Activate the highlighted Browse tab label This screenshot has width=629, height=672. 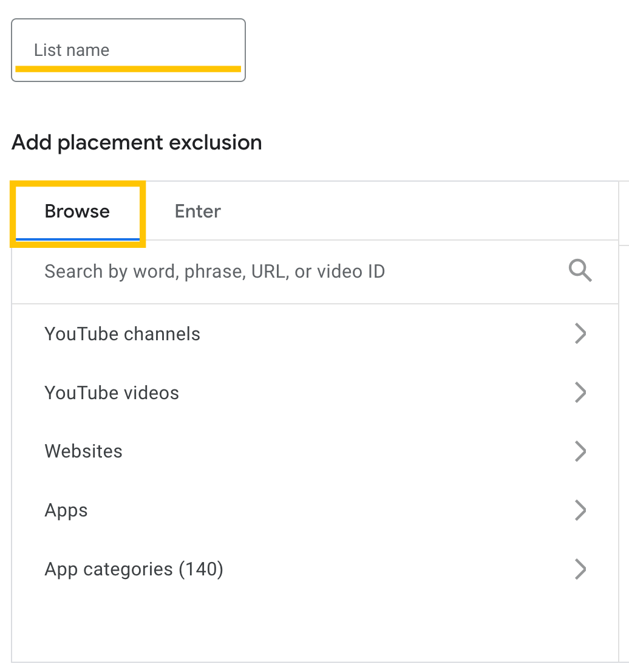tap(76, 211)
